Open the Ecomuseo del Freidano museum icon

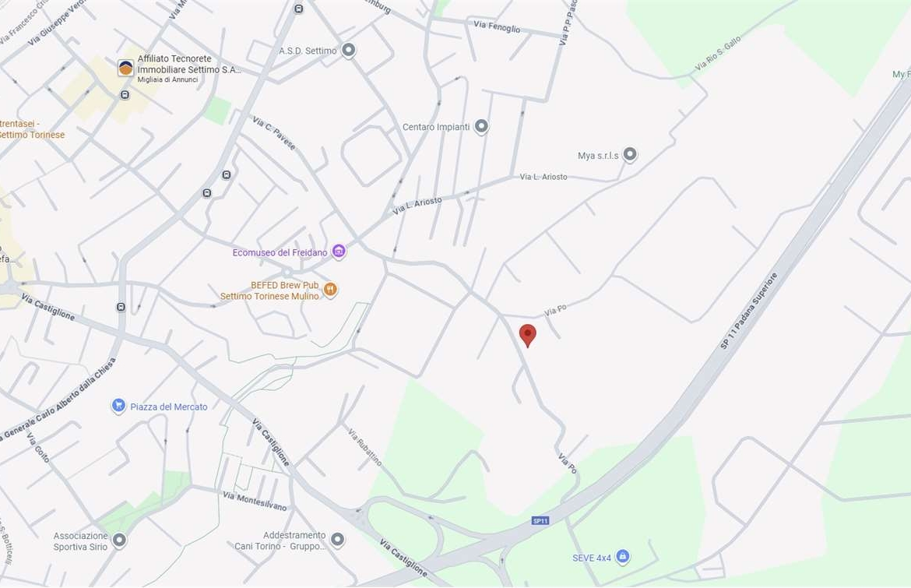click(339, 252)
